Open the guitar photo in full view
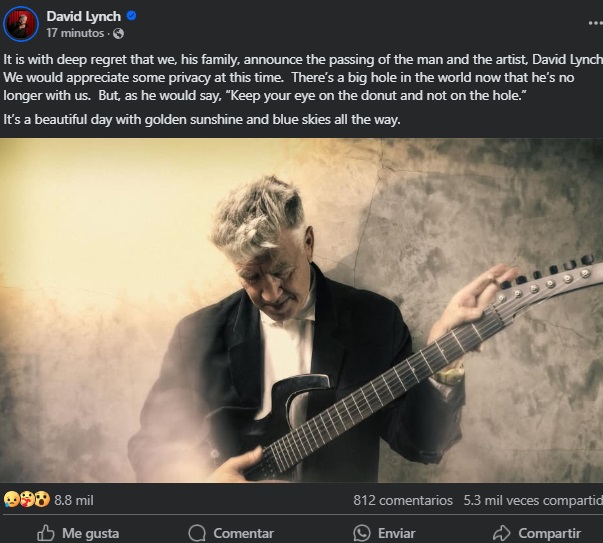This screenshot has height=543, width=603. click(x=301, y=310)
